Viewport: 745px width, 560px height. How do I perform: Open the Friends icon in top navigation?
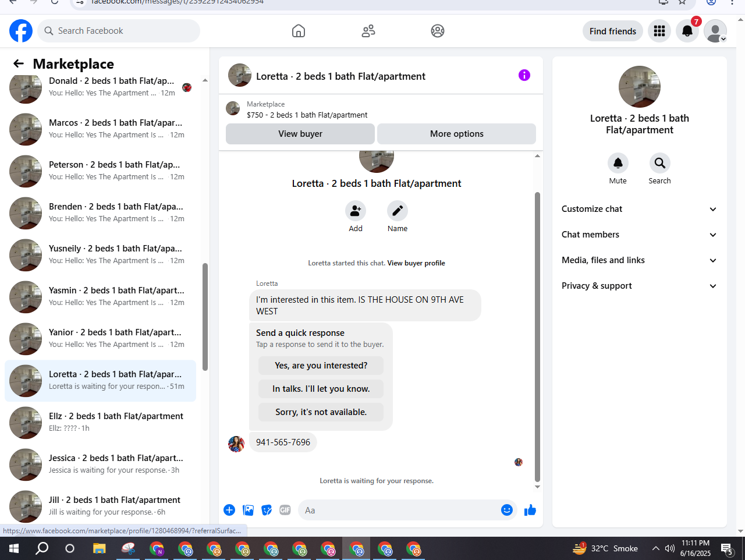(368, 31)
